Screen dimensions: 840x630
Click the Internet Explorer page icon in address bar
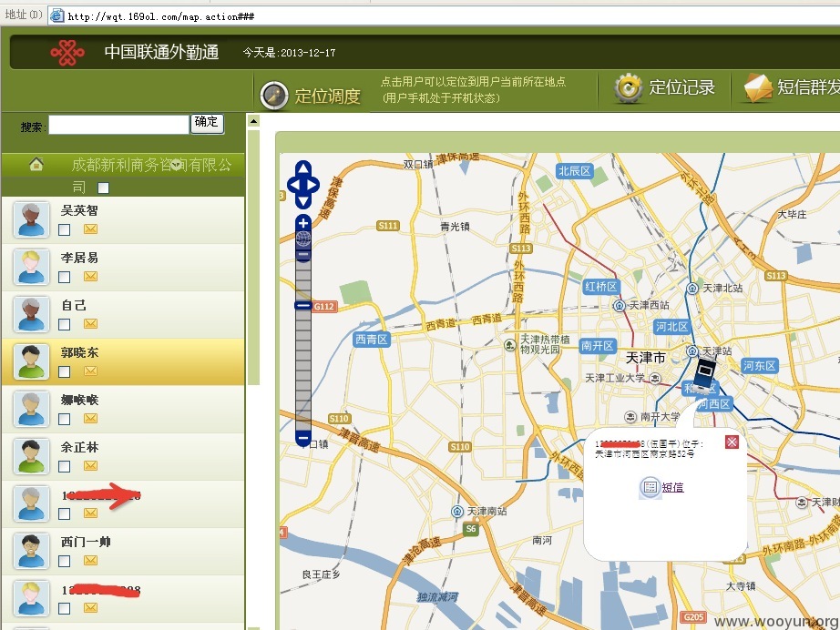56,16
